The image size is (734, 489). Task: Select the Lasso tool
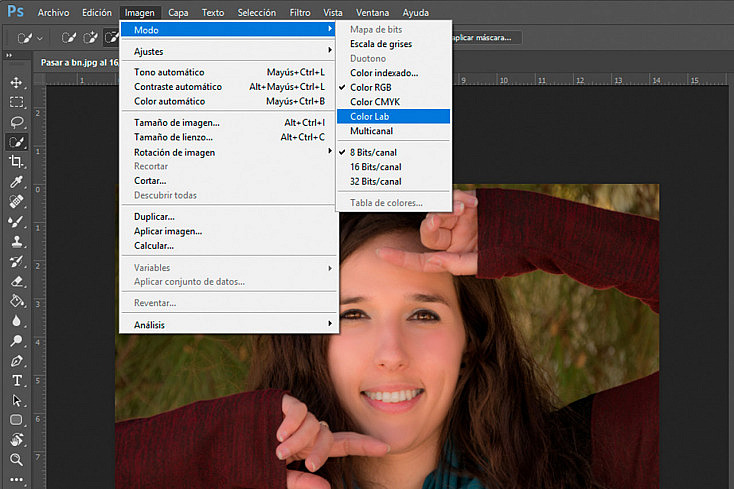pos(16,122)
